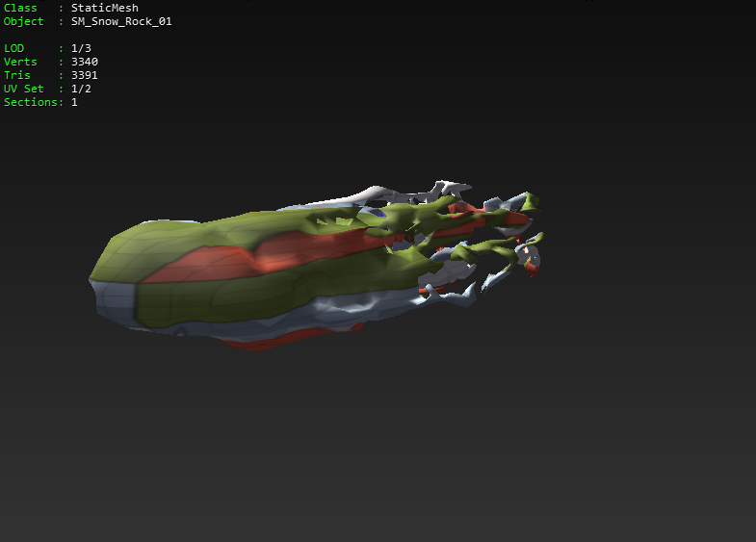756x542 pixels.
Task: Click the UV Set value '1/2'
Action: 81,89
